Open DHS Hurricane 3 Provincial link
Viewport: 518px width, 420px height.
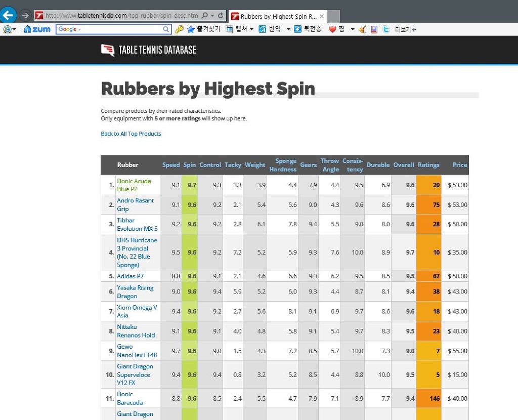point(137,253)
